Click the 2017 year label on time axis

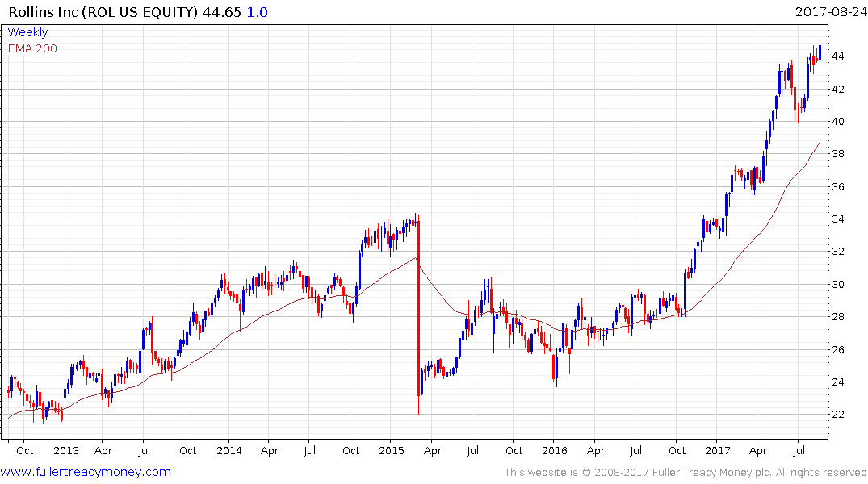718,450
